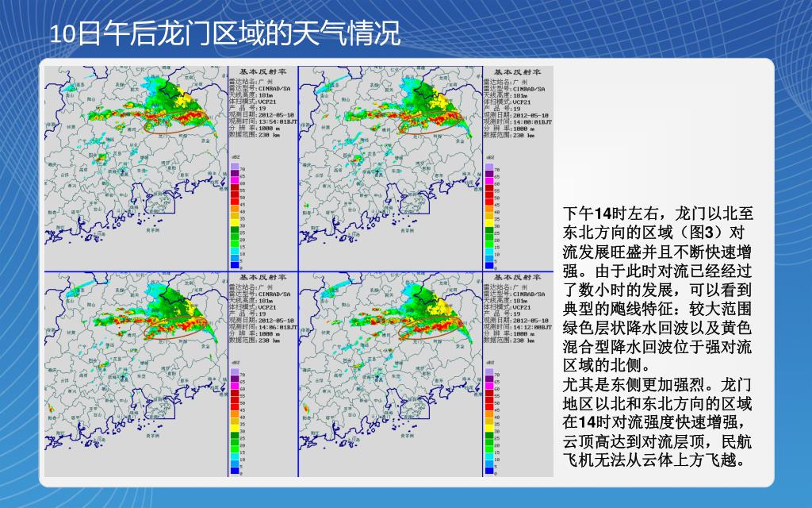Image resolution: width=812 pixels, height=508 pixels.
Task: Click 基本反射率 heading in the 13:54 panel
Action: [262, 71]
